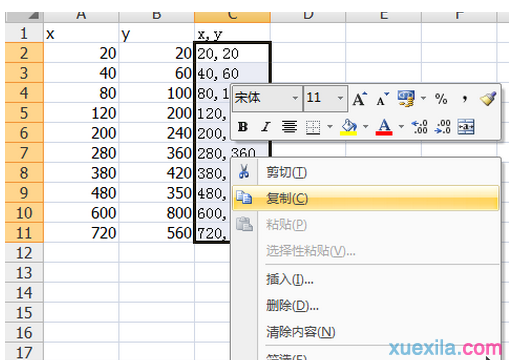This screenshot has height=360, width=510.
Task: Click the center alignment icon
Action: [289, 127]
